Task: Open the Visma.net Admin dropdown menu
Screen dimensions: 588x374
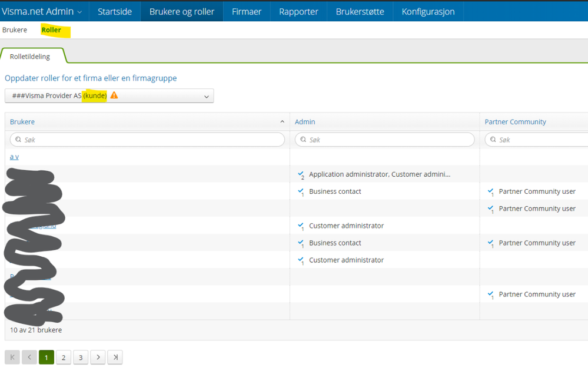Action: [x=42, y=11]
